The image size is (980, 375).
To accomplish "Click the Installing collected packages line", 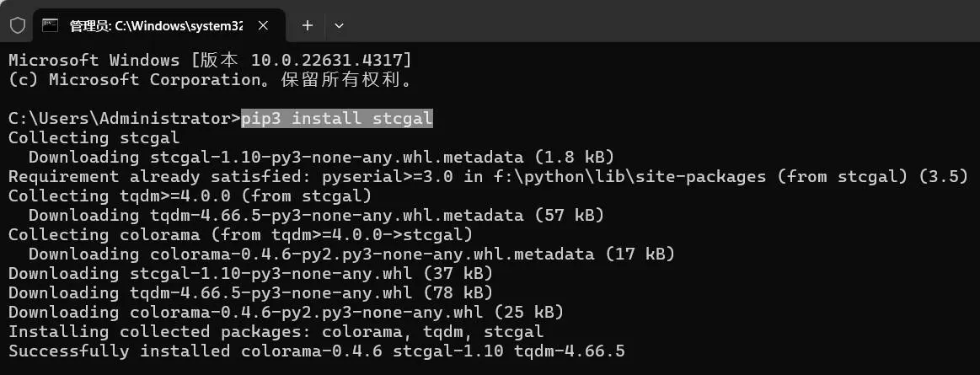I will pyautogui.click(x=276, y=331).
